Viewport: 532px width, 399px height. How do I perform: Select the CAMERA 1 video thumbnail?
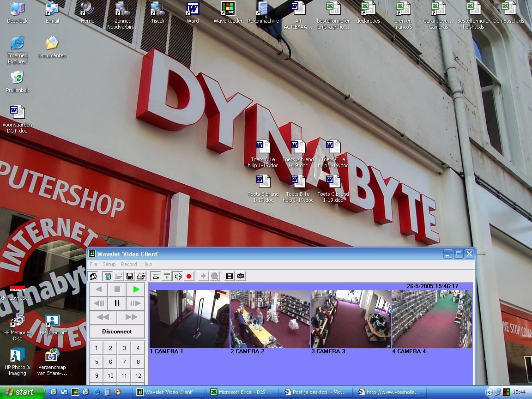click(189, 319)
